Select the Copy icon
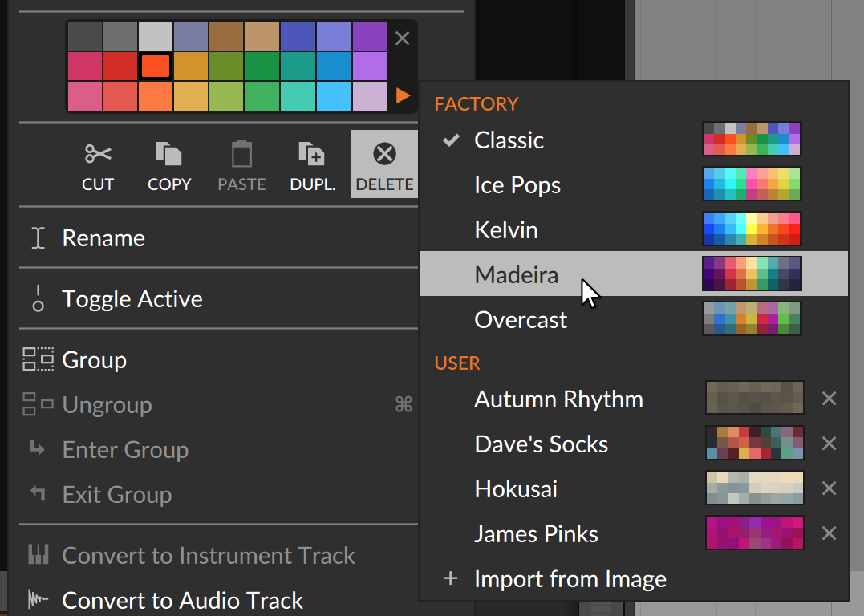Viewport: 864px width, 616px height. tap(168, 153)
